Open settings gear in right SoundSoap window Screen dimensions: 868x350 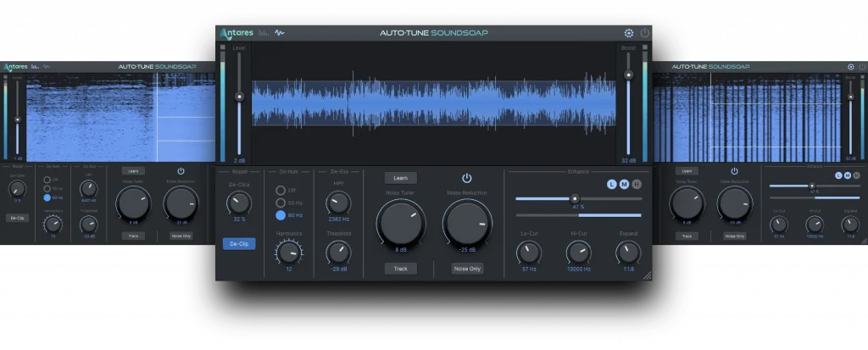click(x=851, y=67)
